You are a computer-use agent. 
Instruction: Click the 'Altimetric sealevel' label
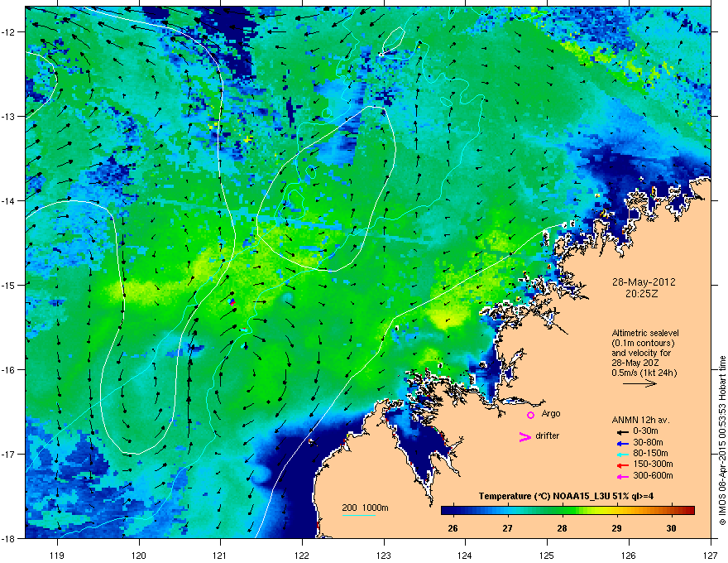click(x=645, y=333)
